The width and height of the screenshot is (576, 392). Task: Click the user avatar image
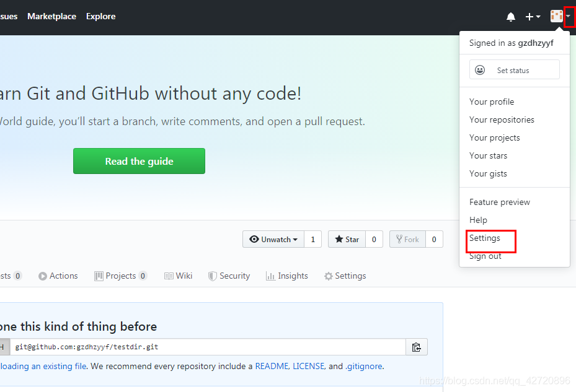[557, 16]
